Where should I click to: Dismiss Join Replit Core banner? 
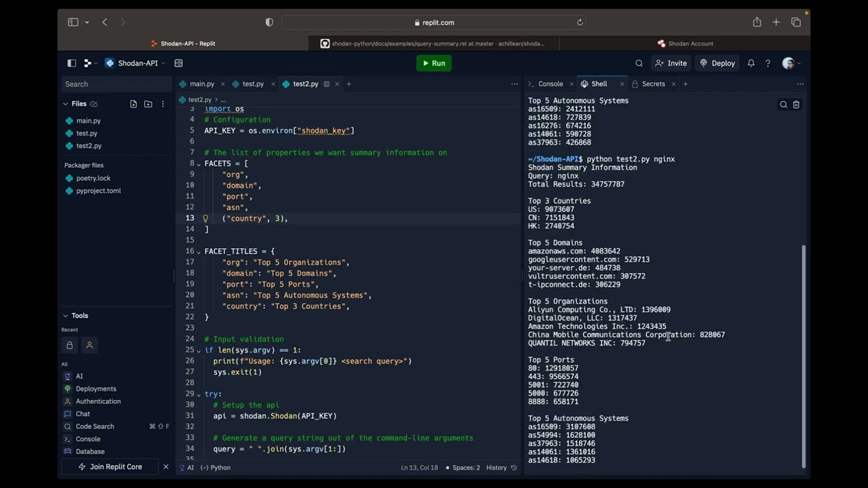pos(165,467)
